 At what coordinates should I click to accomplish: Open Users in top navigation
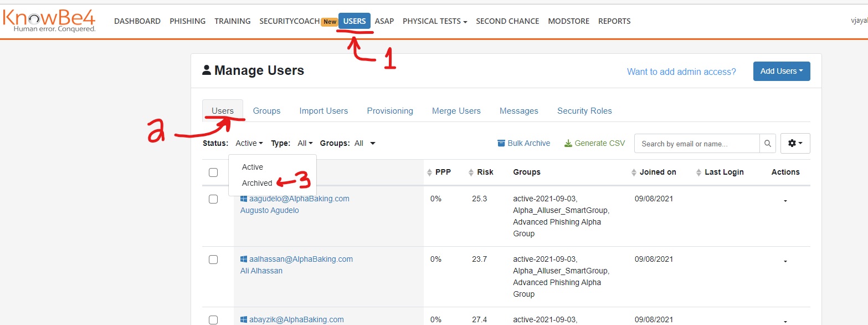click(355, 21)
